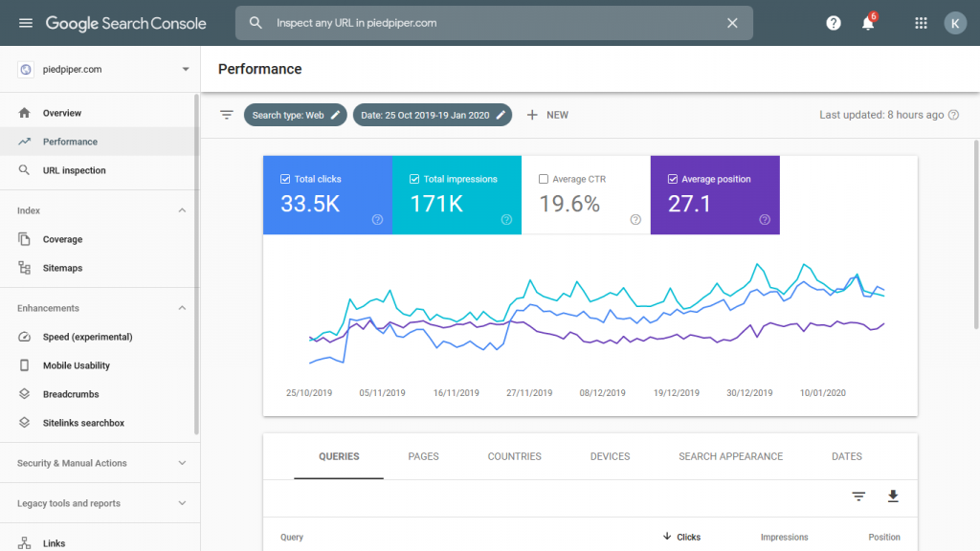
Task: Click the Position column header
Action: coord(883,538)
